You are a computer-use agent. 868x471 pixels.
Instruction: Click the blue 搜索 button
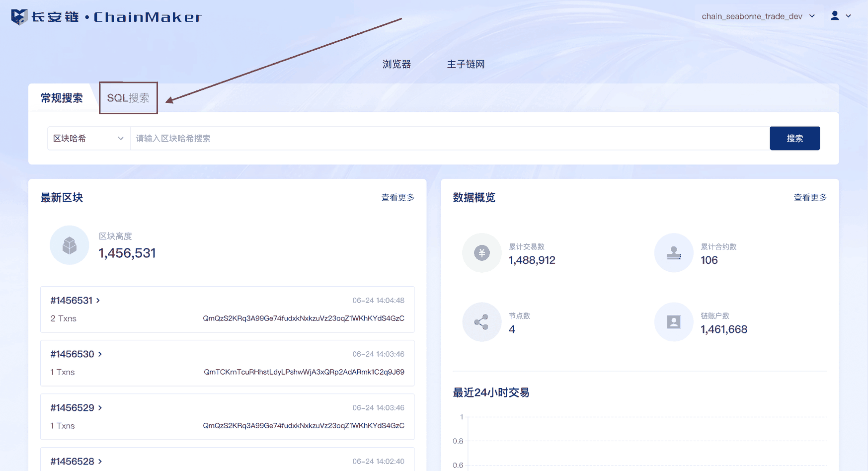click(794, 138)
